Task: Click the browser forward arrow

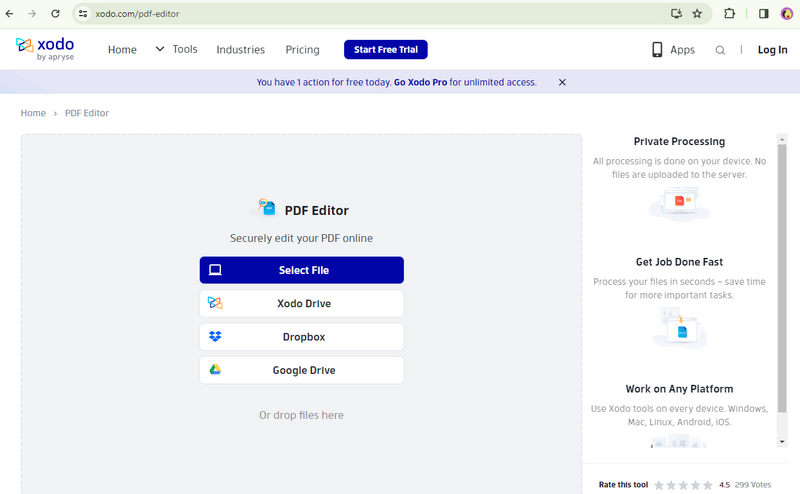Action: pos(32,14)
